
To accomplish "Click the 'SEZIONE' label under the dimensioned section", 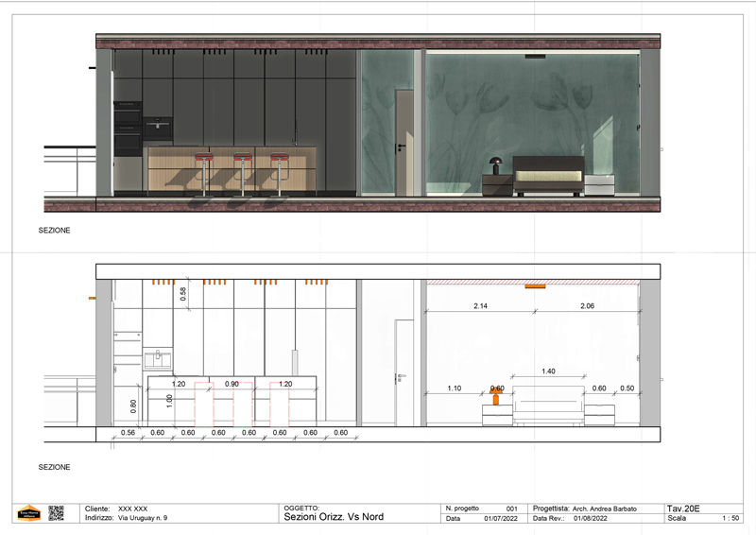I will (x=55, y=467).
